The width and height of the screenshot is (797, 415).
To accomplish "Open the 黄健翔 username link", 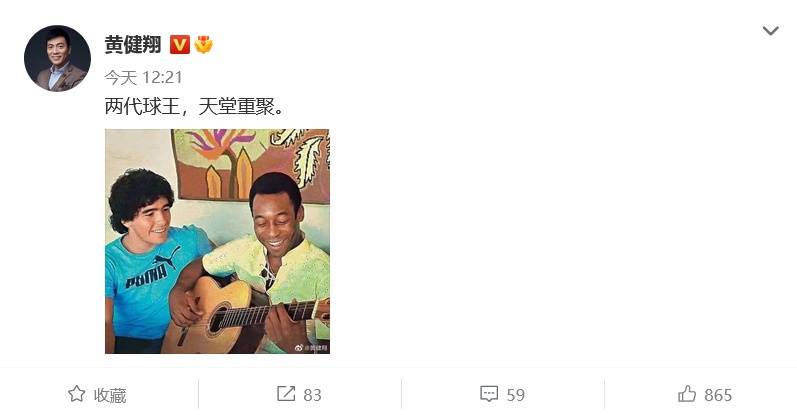I will (x=133, y=45).
